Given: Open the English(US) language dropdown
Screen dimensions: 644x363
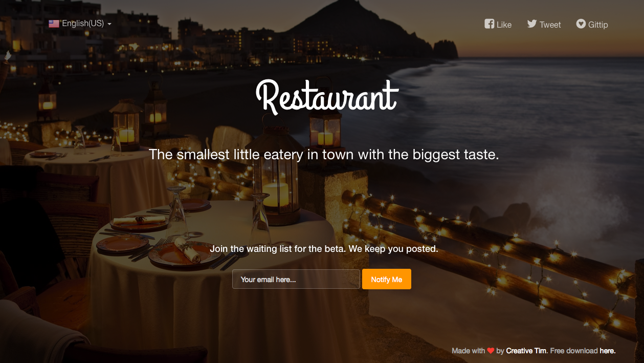Looking at the screenshot, I should [80, 24].
